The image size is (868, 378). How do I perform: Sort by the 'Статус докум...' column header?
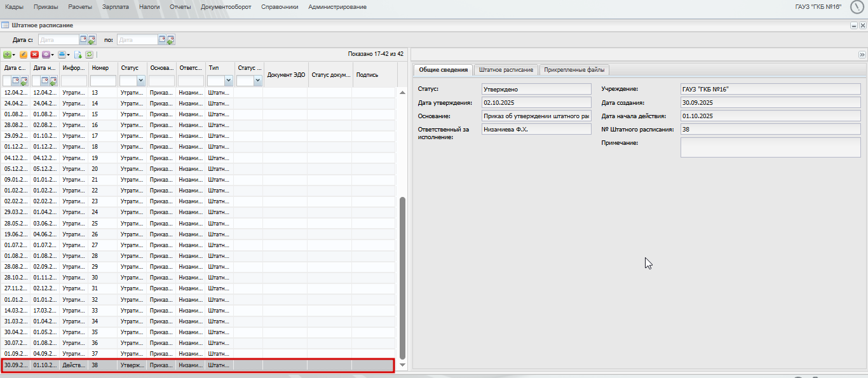[330, 74]
